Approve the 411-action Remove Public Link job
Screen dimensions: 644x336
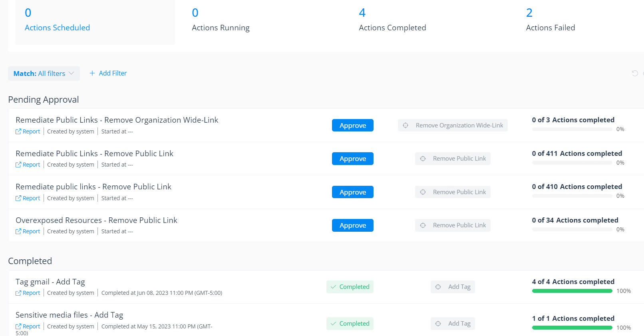tap(352, 159)
